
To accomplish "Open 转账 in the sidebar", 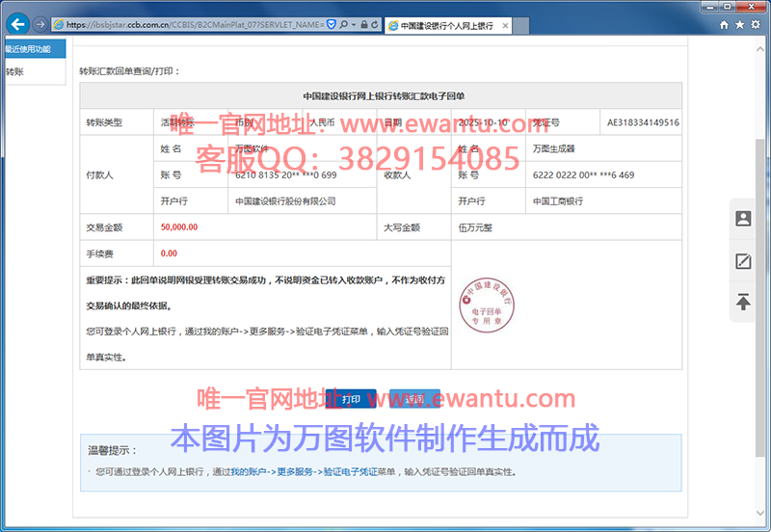I will (x=35, y=71).
